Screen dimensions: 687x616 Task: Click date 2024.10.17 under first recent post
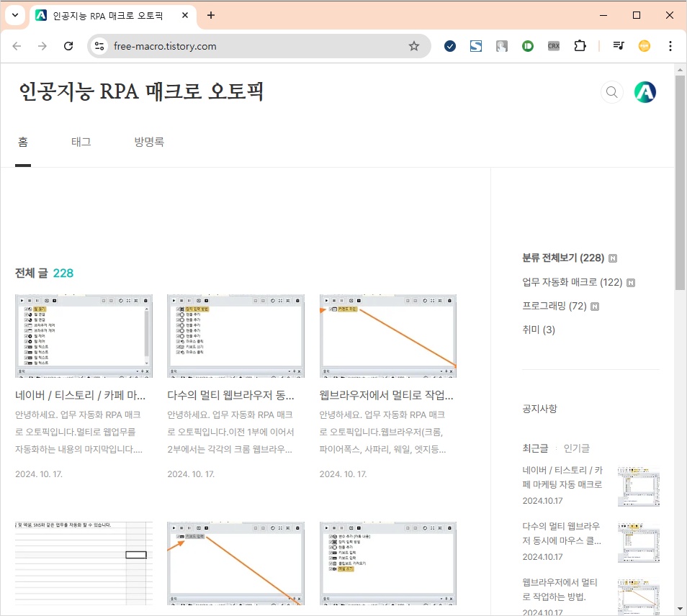coord(542,501)
